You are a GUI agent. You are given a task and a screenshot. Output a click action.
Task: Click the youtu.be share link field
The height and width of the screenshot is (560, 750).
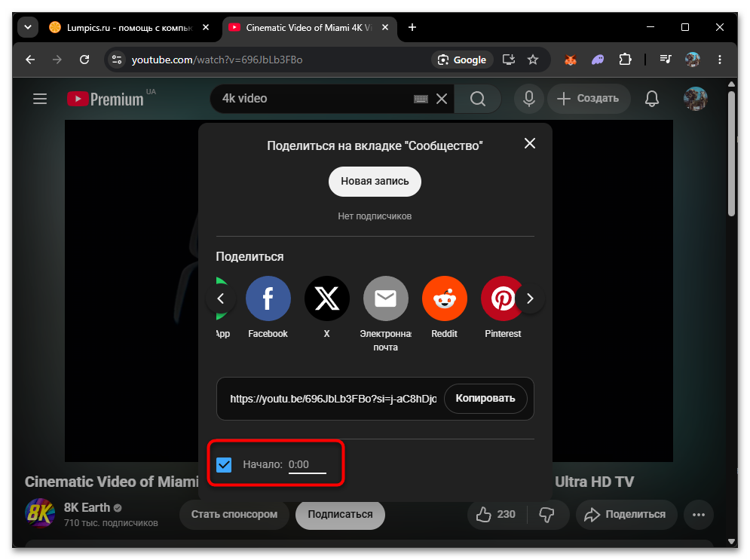pos(333,399)
